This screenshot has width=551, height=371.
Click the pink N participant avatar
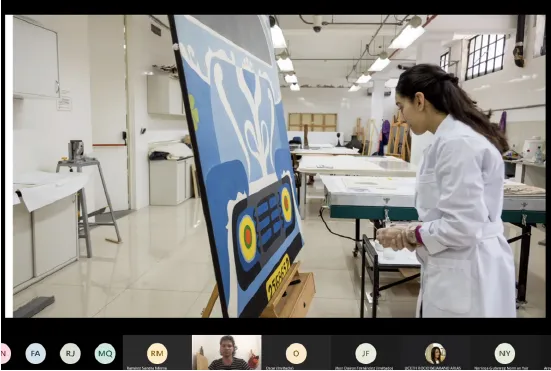[x=5, y=353]
